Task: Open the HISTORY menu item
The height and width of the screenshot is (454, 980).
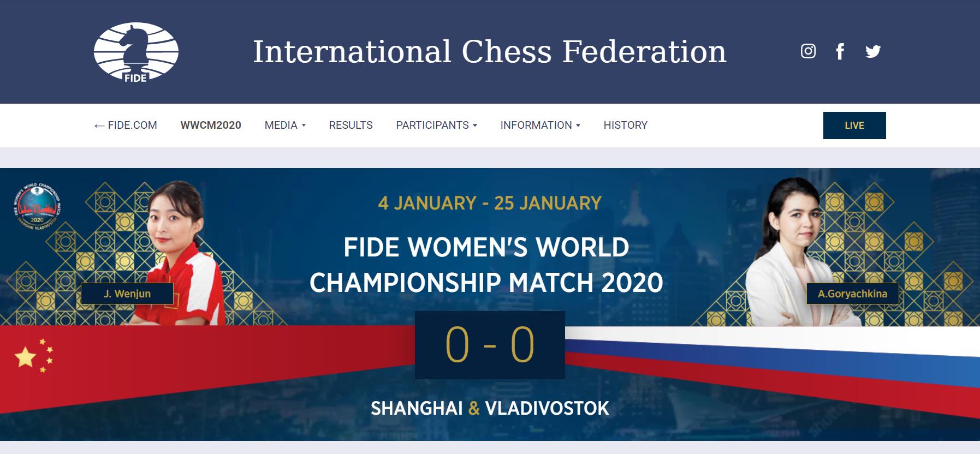Action: tap(625, 125)
